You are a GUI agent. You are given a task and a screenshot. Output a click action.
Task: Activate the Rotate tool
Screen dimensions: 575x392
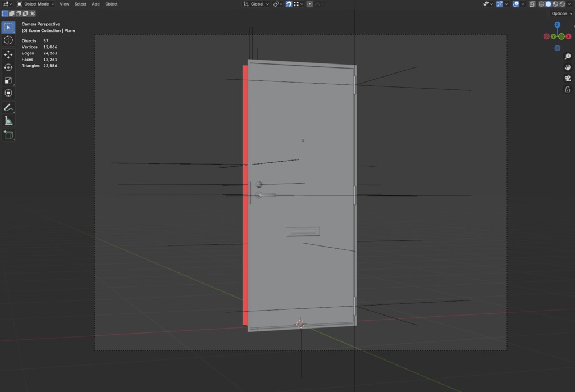[8, 67]
